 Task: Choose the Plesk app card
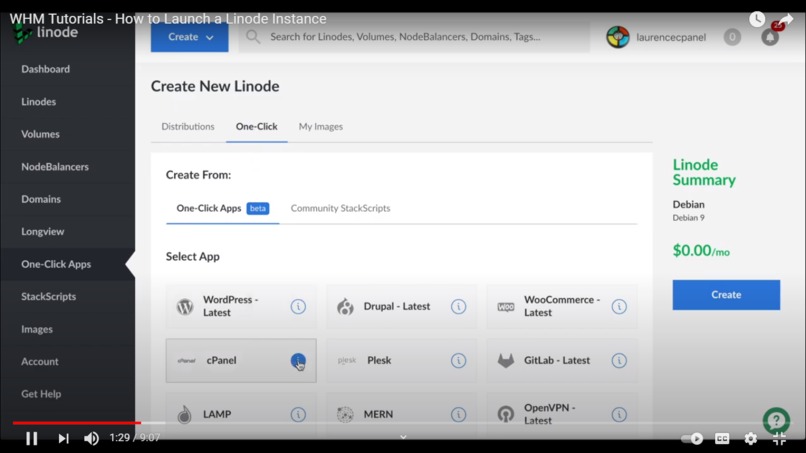coord(401,360)
